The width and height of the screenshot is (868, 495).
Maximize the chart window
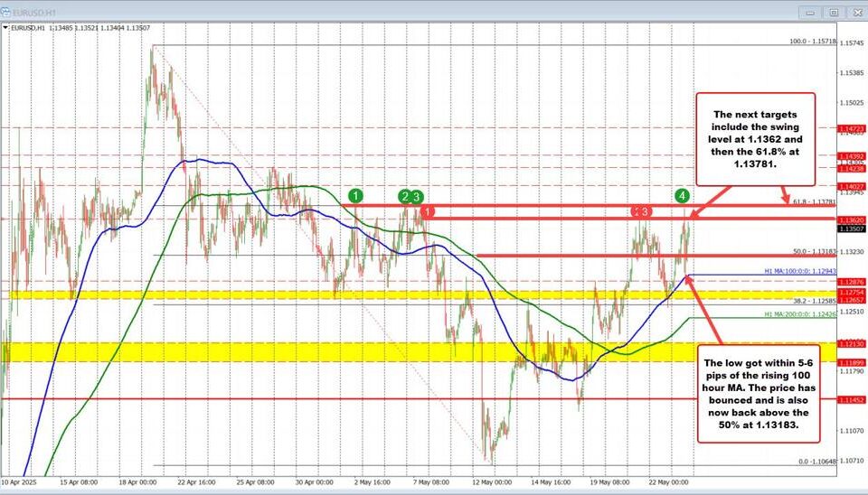(834, 12)
